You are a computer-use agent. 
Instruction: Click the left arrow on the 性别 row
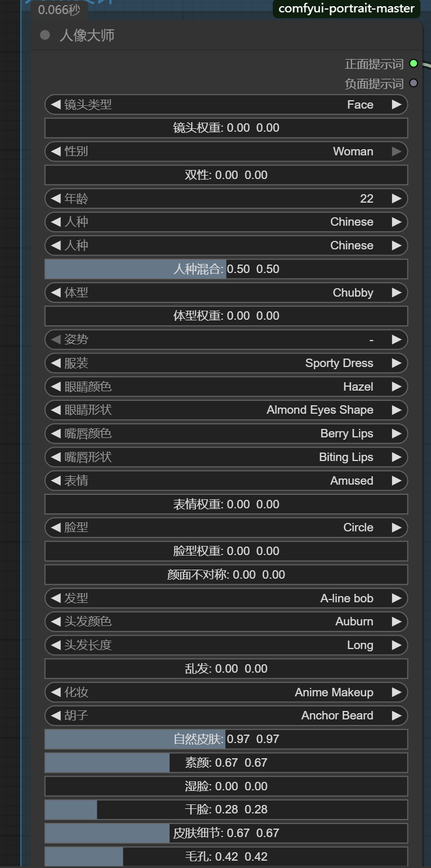pos(56,151)
